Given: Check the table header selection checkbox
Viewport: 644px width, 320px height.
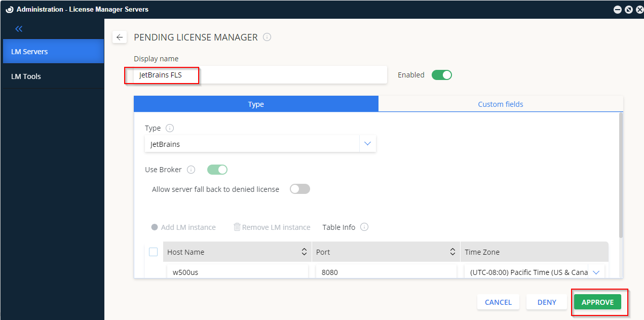Looking at the screenshot, I should coord(154,252).
